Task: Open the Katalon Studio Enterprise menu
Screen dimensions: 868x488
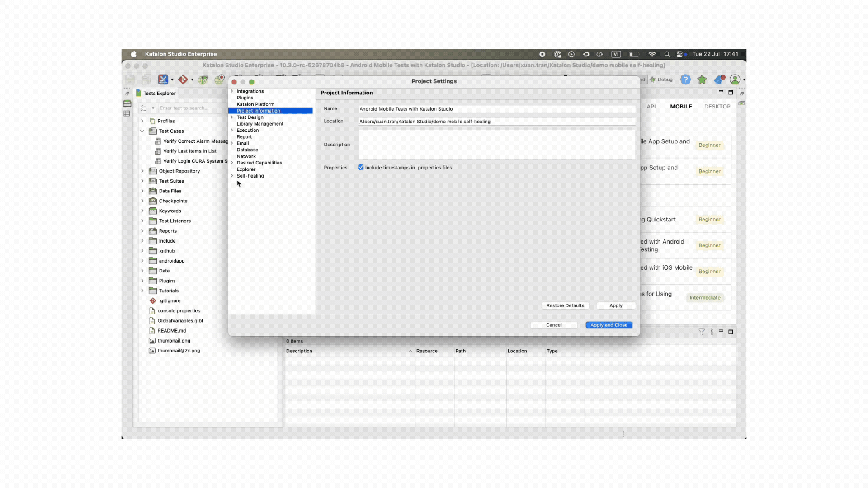Action: tap(181, 54)
